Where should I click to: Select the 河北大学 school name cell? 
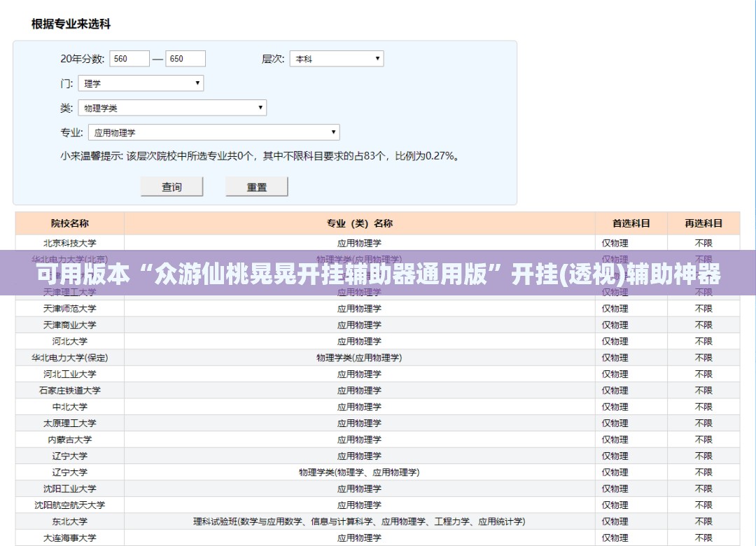pos(70,342)
